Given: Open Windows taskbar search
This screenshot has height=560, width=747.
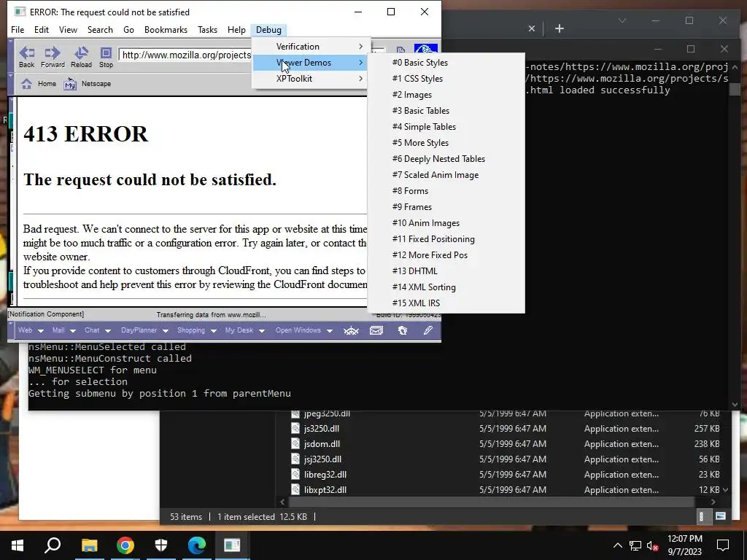Looking at the screenshot, I should [x=53, y=545].
